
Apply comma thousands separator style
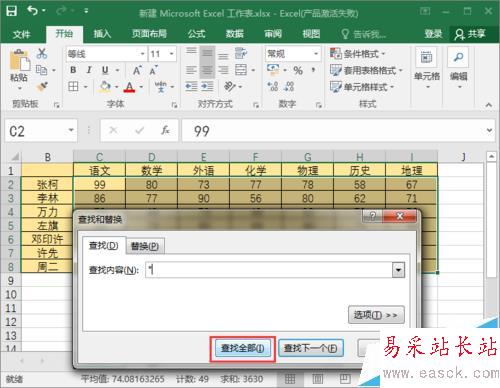[313, 70]
